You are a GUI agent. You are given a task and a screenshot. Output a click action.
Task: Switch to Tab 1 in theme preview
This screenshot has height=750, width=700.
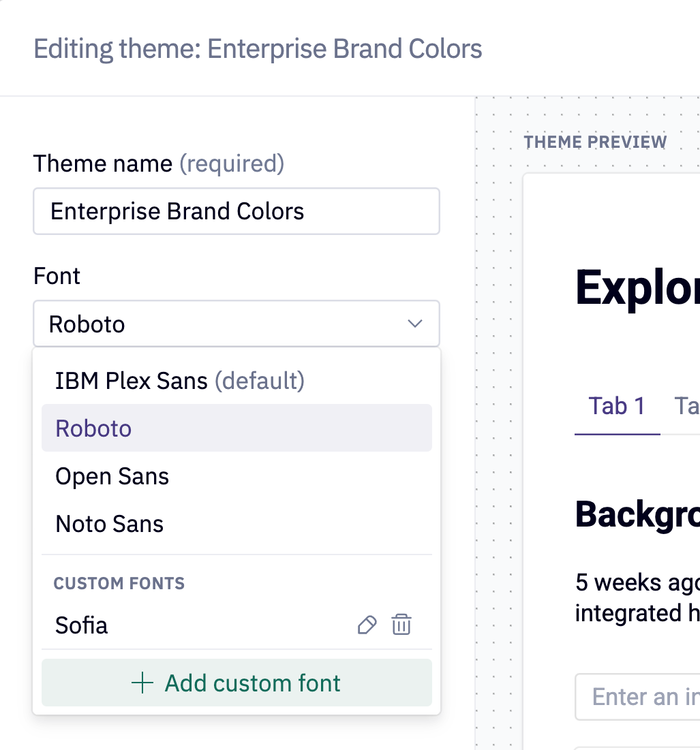[x=617, y=406]
